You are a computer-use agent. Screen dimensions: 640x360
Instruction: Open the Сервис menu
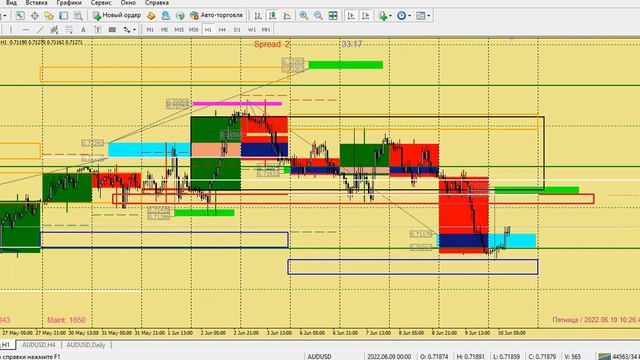(101, 3)
